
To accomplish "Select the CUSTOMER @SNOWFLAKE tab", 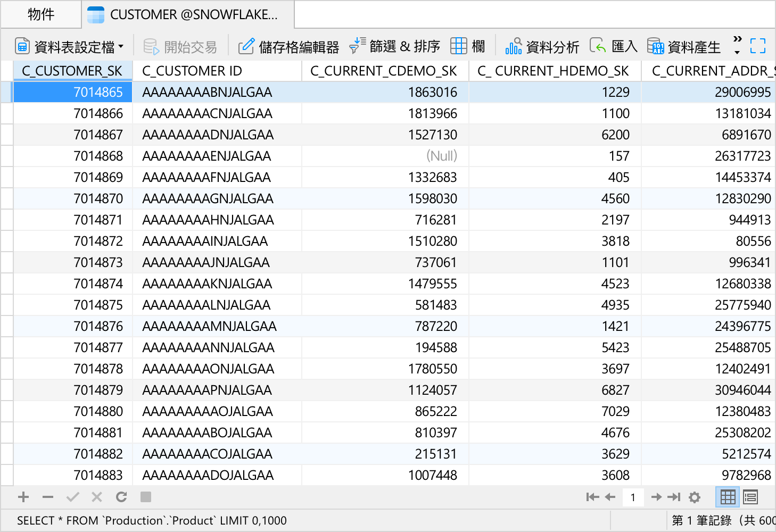I will click(188, 14).
